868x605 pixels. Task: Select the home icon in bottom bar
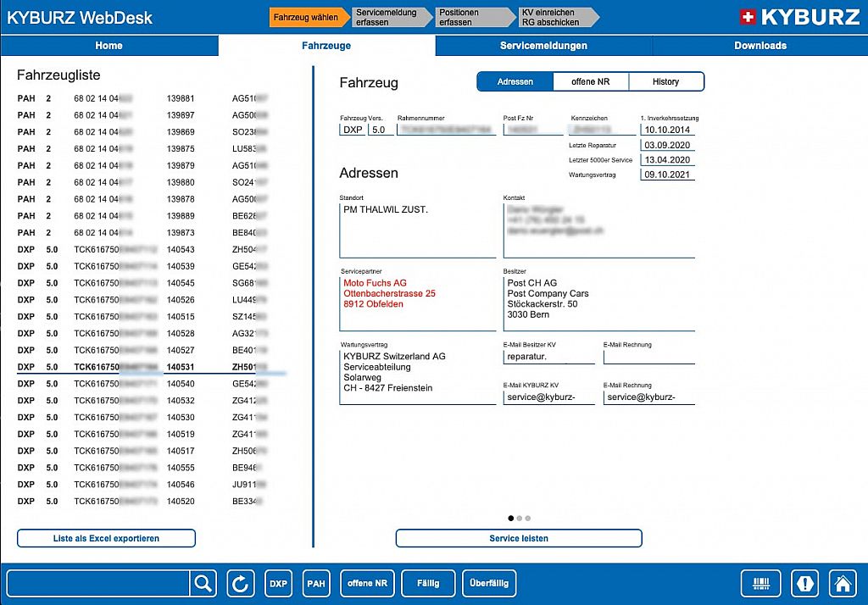coord(843,583)
